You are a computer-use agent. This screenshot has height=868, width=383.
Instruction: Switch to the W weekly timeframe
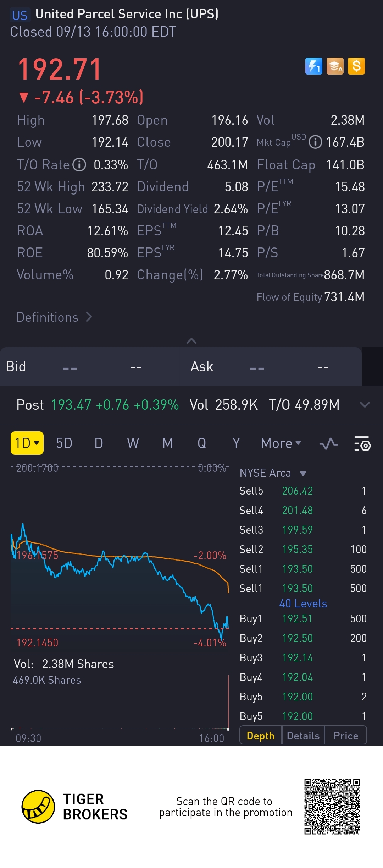[133, 443]
